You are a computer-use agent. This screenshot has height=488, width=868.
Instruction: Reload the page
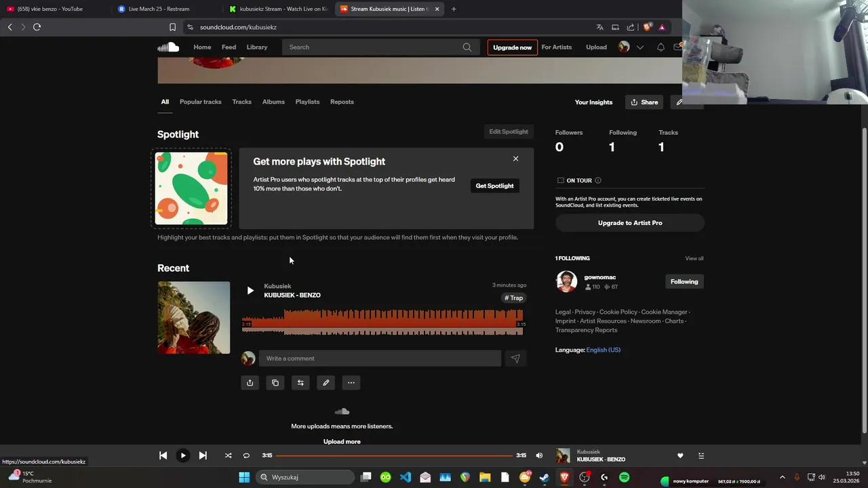[37, 27]
